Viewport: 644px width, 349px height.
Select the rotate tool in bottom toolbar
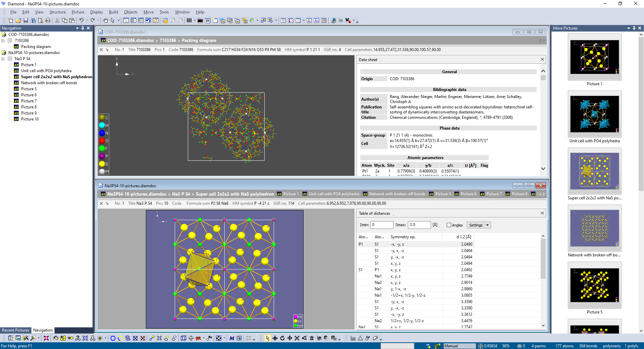[x=283, y=338]
